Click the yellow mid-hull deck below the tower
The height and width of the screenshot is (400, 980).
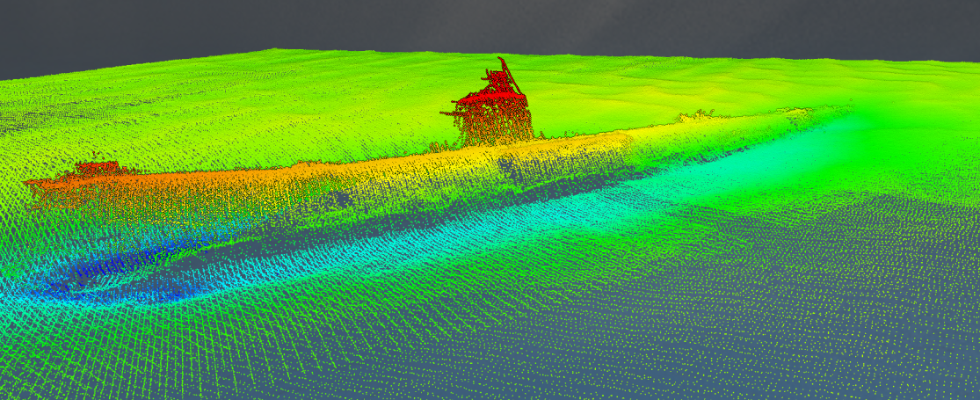492,151
